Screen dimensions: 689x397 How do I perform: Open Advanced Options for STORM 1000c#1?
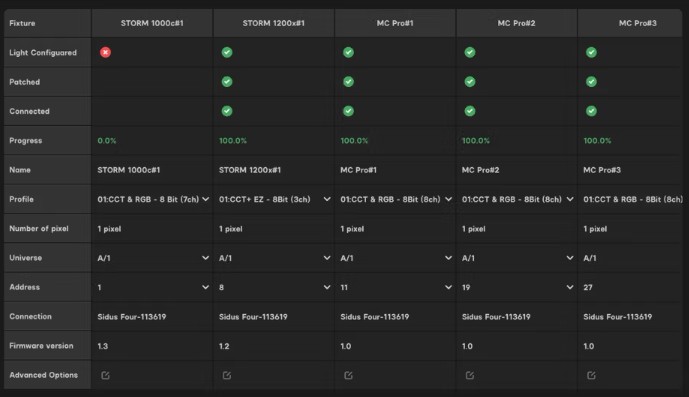pyautogui.click(x=105, y=375)
